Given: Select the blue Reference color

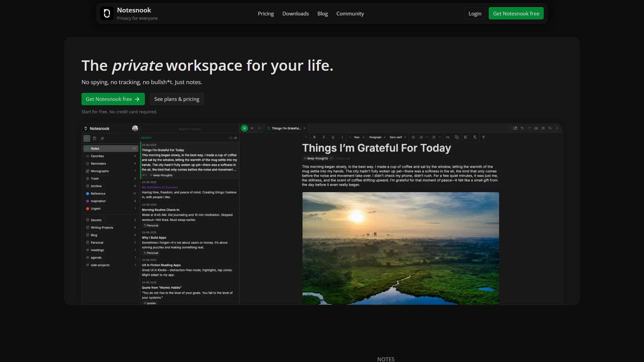Looking at the screenshot, I should 111,194.
